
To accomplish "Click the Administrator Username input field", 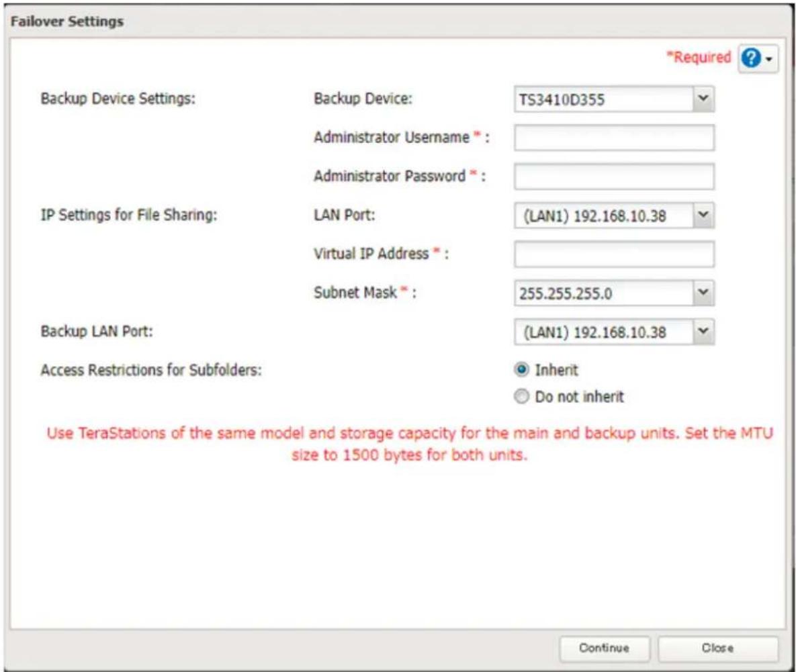I will point(614,138).
